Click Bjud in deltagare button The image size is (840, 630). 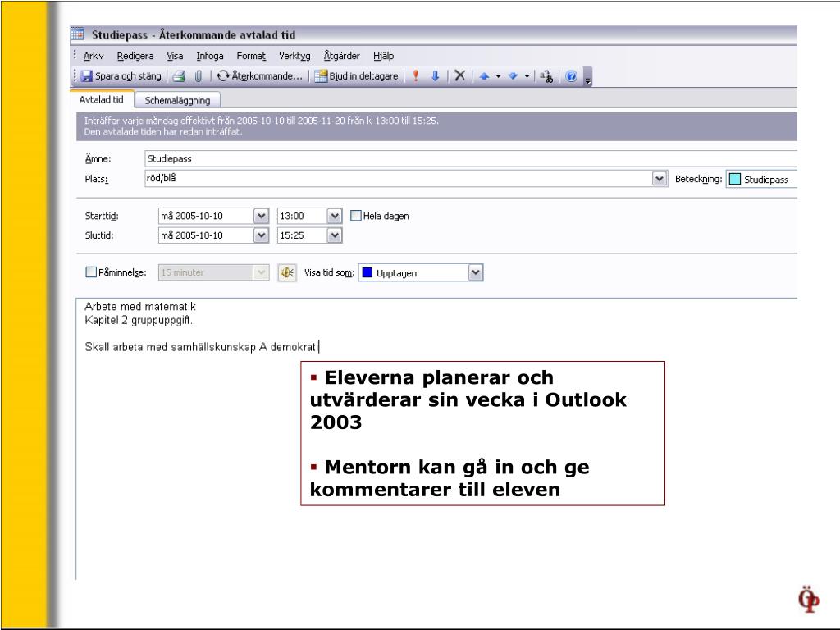356,76
